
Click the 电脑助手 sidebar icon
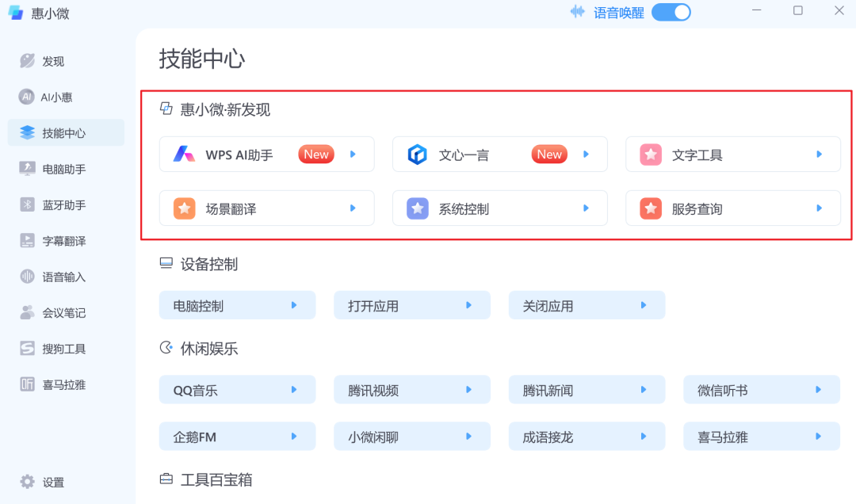(x=27, y=169)
